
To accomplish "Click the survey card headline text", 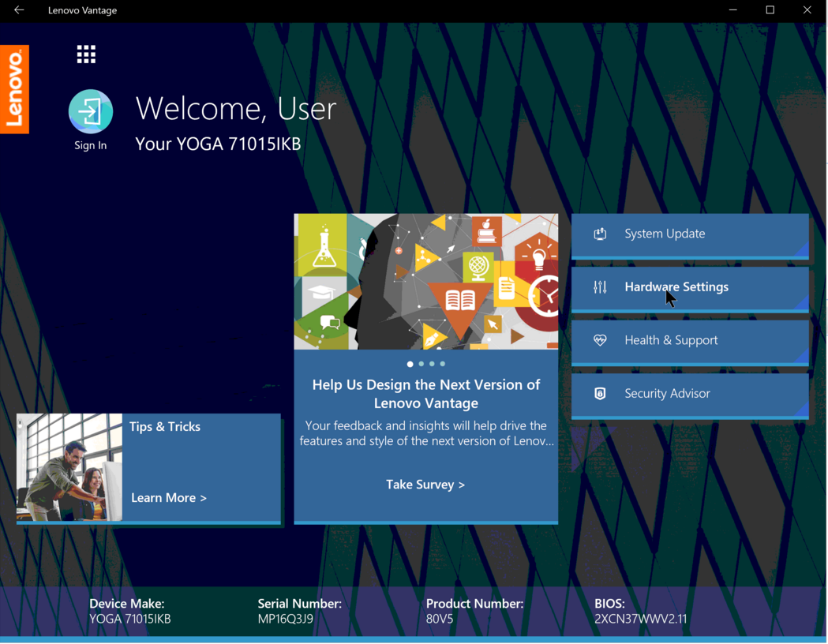I will [425, 394].
